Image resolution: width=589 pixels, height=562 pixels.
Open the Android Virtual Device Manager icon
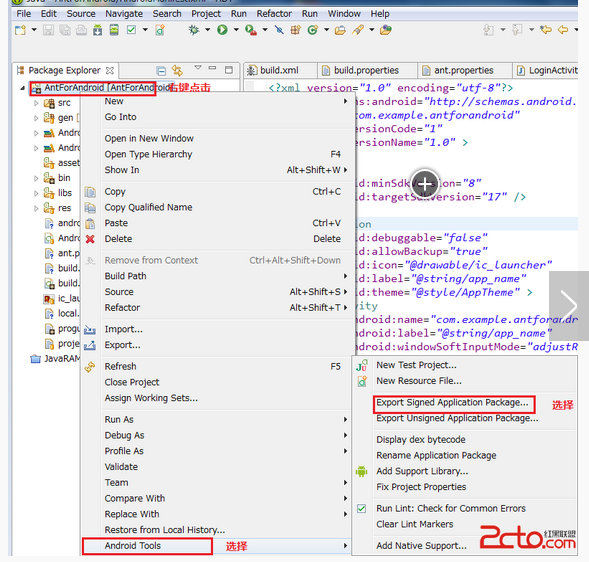[114, 30]
